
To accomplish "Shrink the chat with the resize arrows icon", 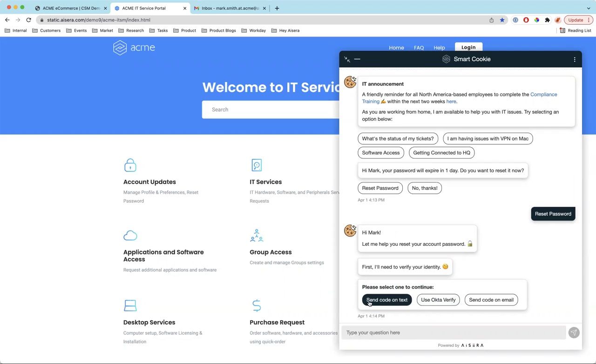I will (x=346, y=59).
